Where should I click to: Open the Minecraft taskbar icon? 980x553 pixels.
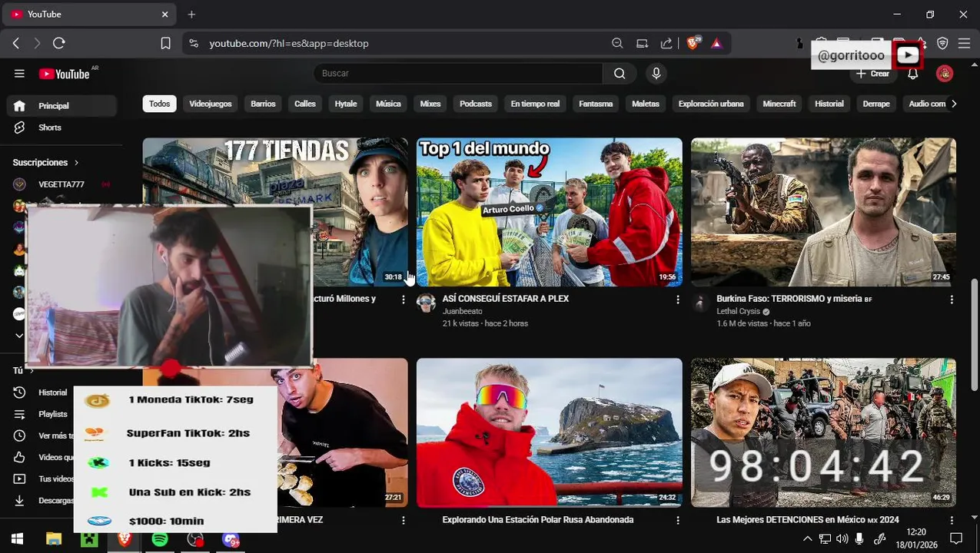88,539
